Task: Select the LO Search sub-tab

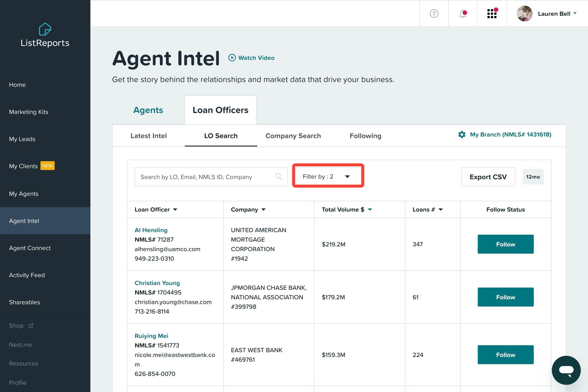Action: click(x=221, y=136)
